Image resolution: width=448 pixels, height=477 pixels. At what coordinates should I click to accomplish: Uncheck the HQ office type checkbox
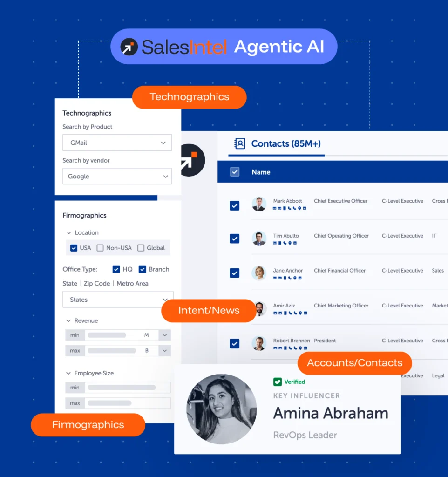pyautogui.click(x=116, y=269)
